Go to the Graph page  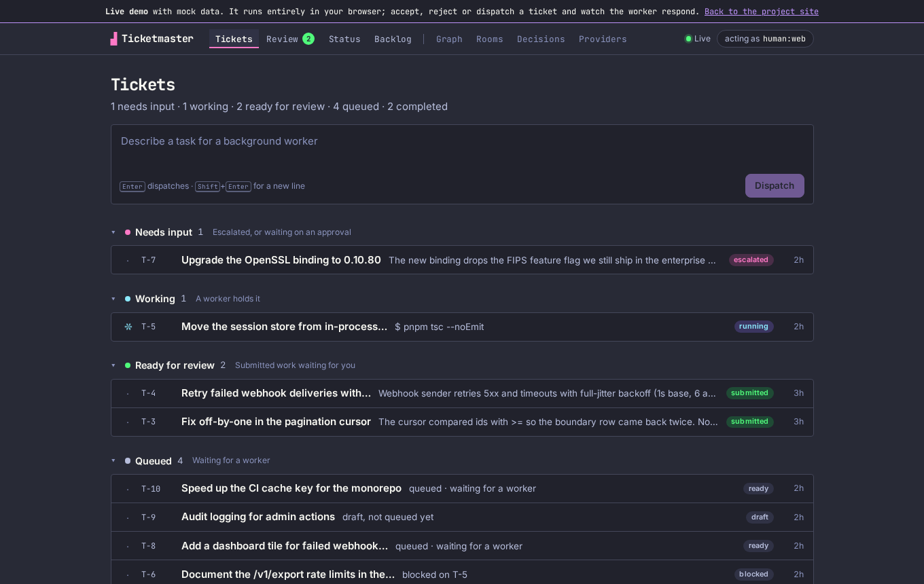(449, 39)
